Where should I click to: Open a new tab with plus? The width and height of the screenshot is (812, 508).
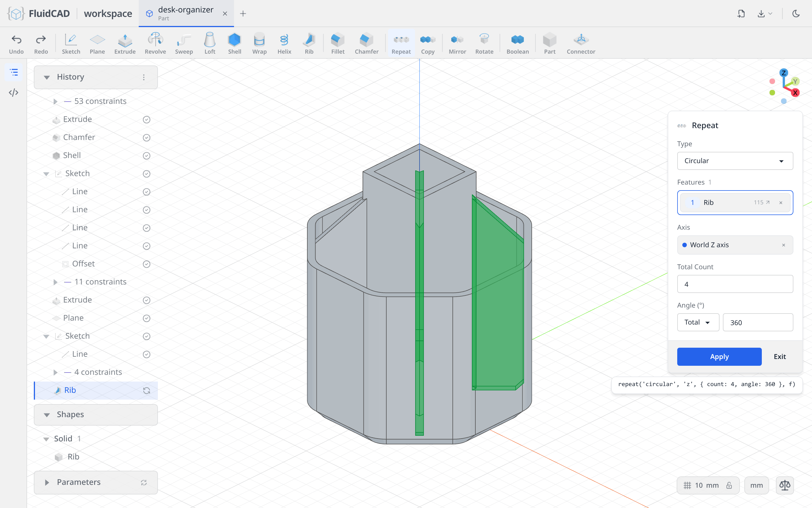pos(243,14)
